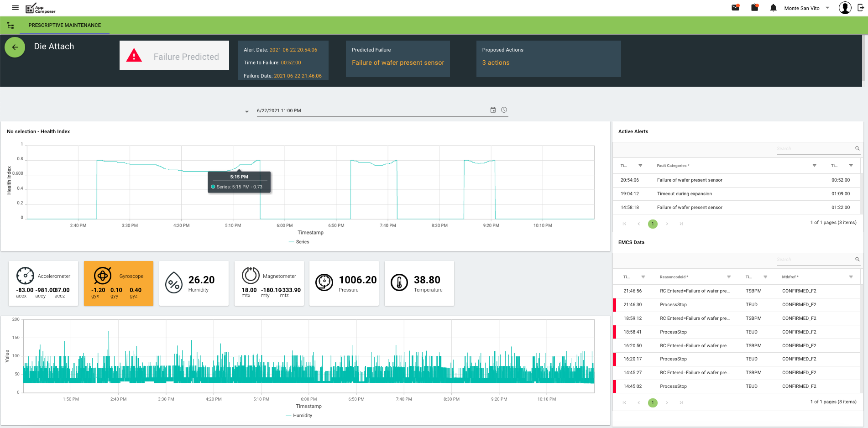The image size is (868, 428).
Task: Select the Gyroscope sensor card
Action: coord(119,283)
